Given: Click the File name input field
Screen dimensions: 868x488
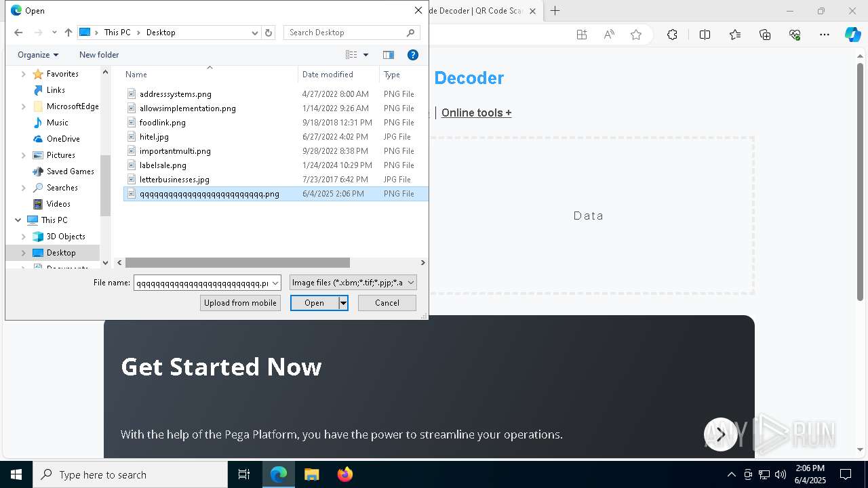Looking at the screenshot, I should [x=202, y=283].
